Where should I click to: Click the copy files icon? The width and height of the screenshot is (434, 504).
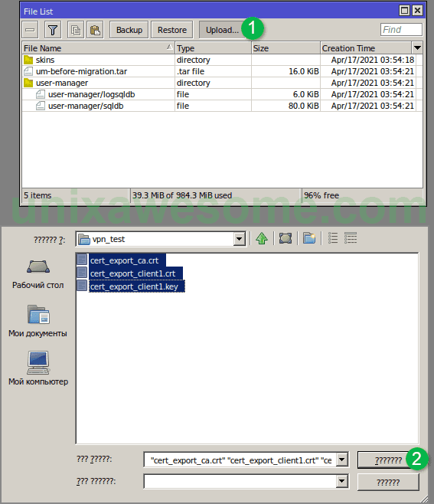point(76,30)
